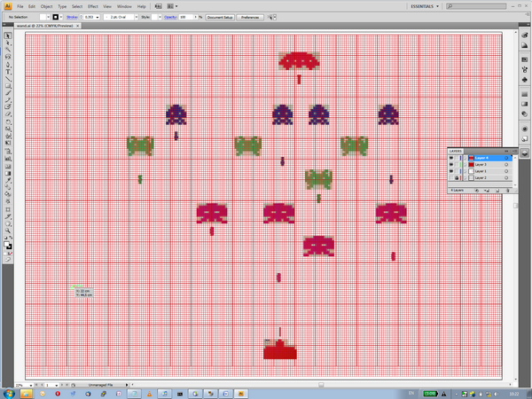The image size is (532, 399).
Task: Open zoom level dropdown in status bar
Action: point(31,385)
